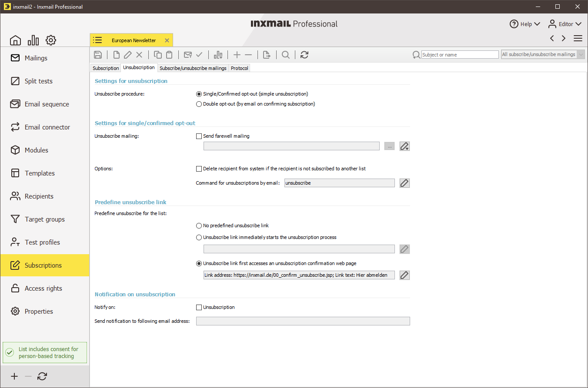Click the magnifier search toolbar icon
This screenshot has width=588, height=388.
tap(286, 55)
